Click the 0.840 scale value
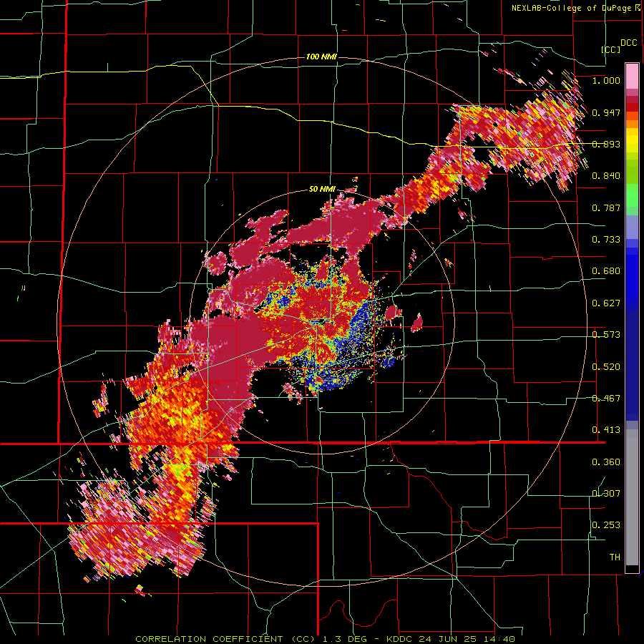 point(606,176)
